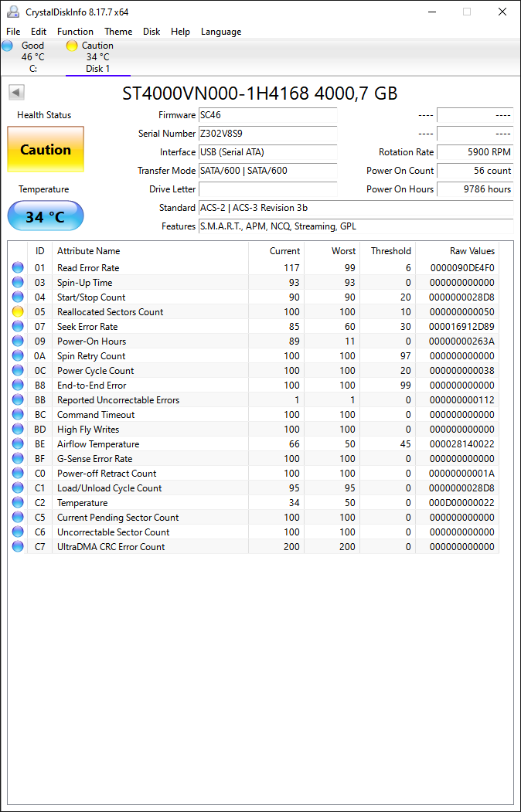Select UltraDMA CRC Error Count attribute name
This screenshot has width=521, height=812.
[111, 546]
